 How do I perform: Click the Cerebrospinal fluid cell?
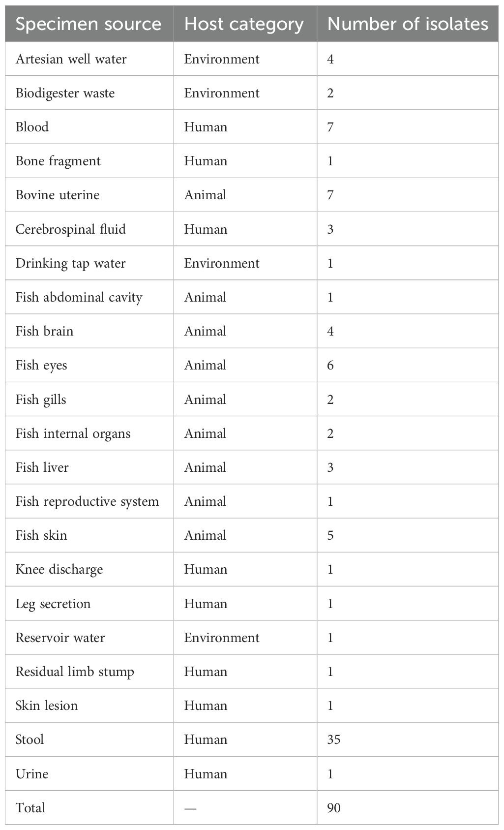[x=71, y=229]
